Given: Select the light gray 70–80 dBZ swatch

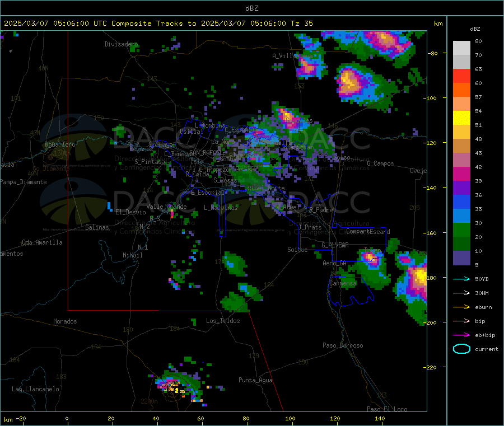Looking at the screenshot, I should (x=461, y=48).
